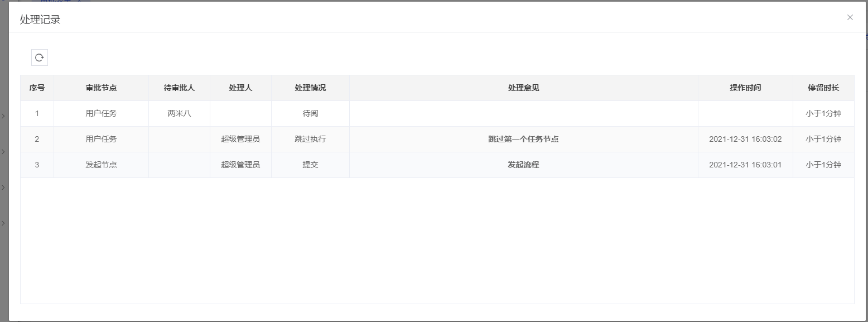Click the 处理记录 dialog title
868x322 pixels.
click(40, 20)
